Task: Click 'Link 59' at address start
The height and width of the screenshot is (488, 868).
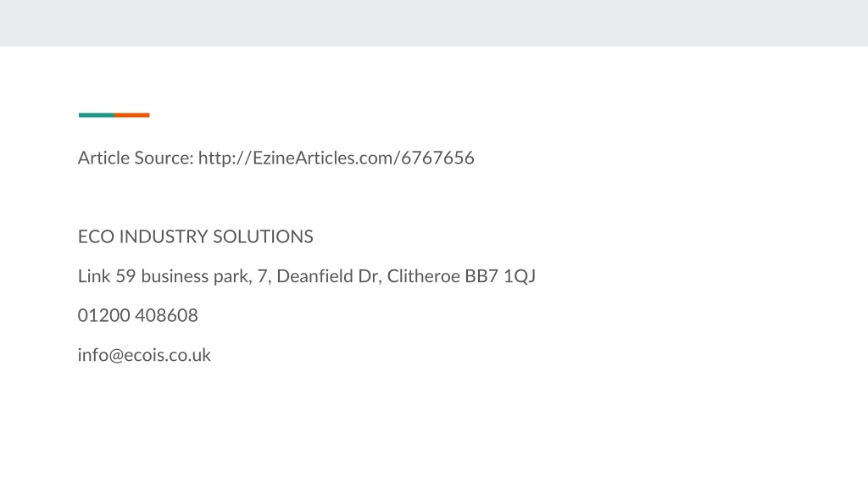Action: [x=107, y=276]
